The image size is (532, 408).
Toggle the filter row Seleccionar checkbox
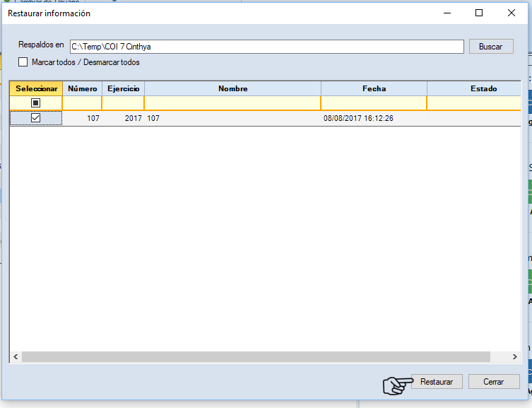click(35, 103)
